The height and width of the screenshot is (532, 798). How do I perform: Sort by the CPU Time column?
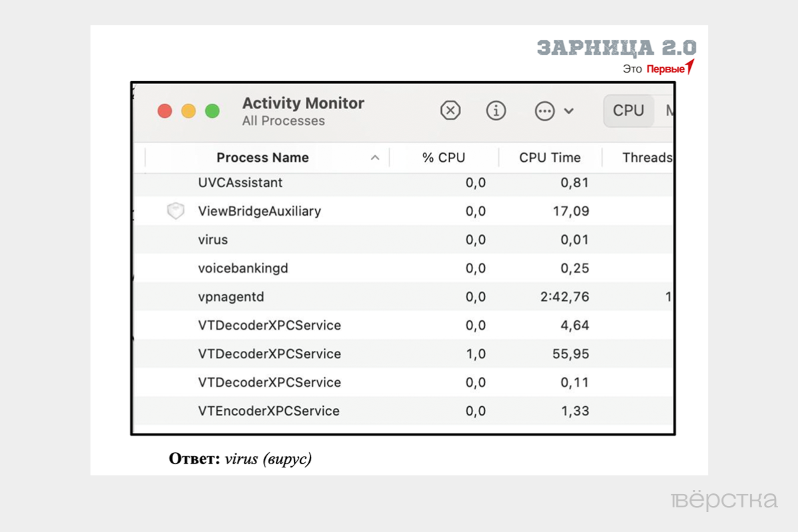[x=550, y=158]
